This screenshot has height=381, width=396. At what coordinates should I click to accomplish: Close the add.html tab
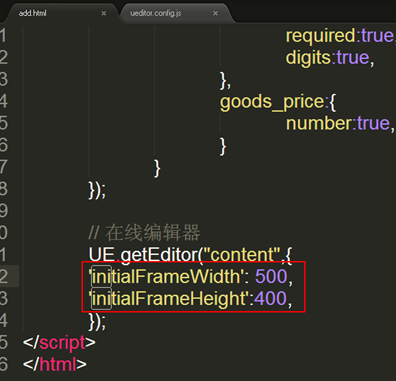pyautogui.click(x=104, y=13)
